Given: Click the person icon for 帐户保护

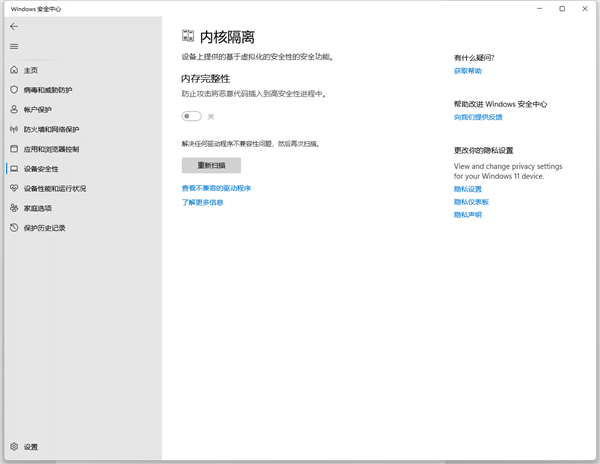Looking at the screenshot, I should (x=14, y=109).
